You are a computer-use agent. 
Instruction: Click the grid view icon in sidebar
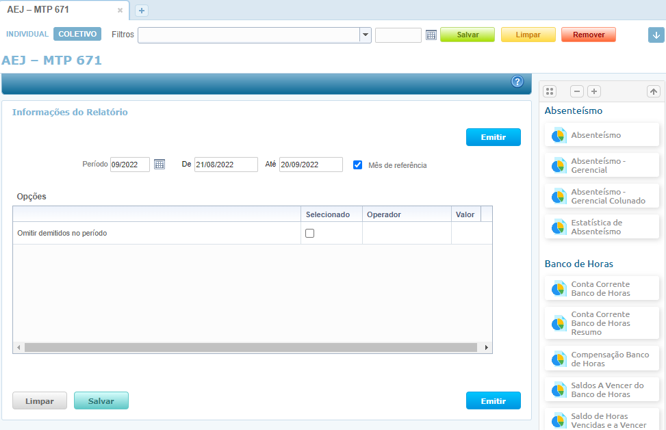[550, 91]
